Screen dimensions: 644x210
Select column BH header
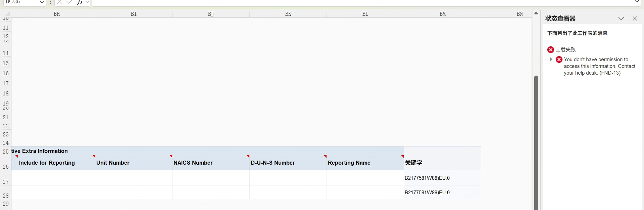pyautogui.click(x=57, y=14)
